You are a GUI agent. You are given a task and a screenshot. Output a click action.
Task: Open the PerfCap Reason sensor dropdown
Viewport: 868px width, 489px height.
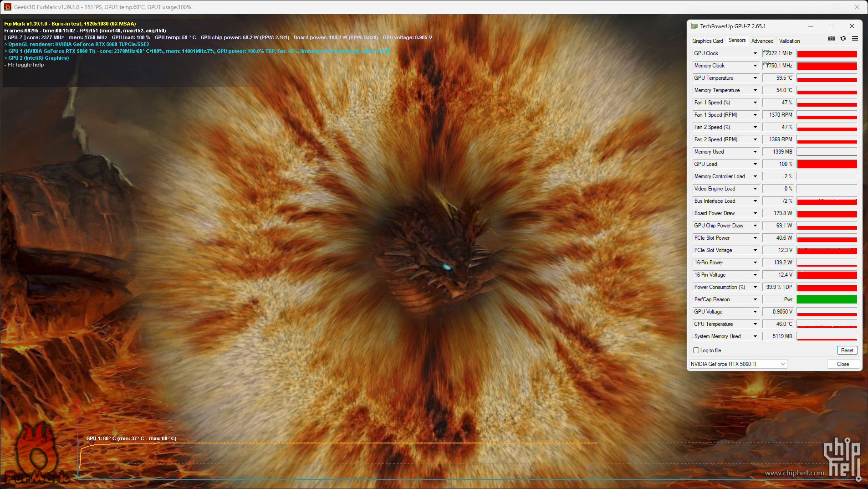point(755,299)
